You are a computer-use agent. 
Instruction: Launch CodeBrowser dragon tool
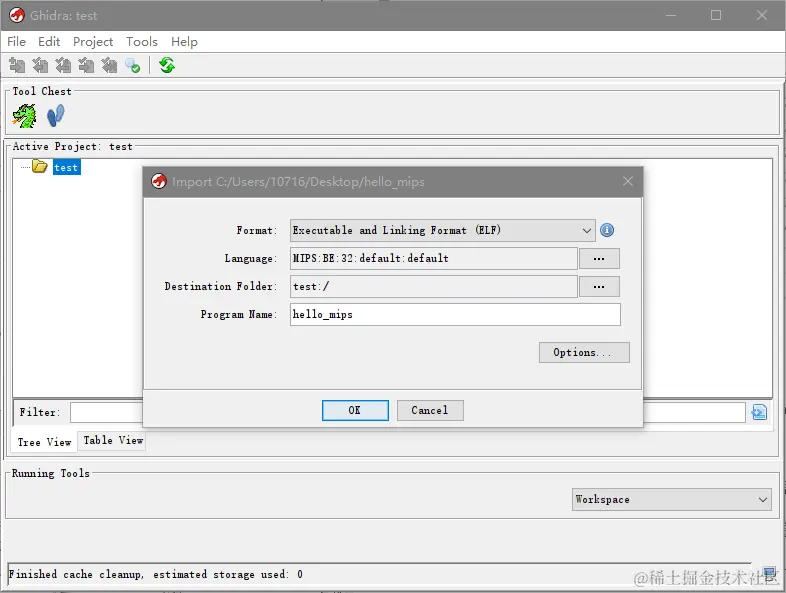(25, 116)
